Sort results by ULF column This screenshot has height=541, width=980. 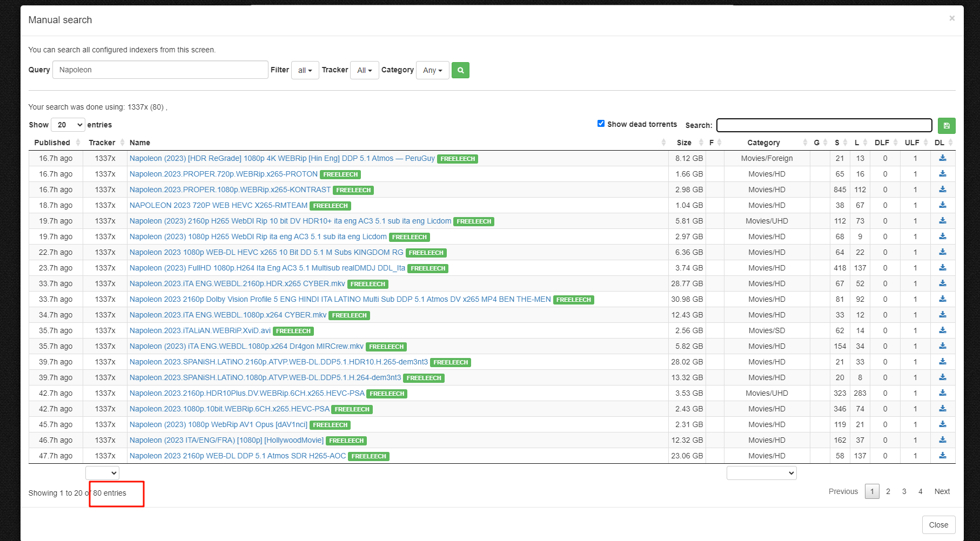pyautogui.click(x=915, y=143)
